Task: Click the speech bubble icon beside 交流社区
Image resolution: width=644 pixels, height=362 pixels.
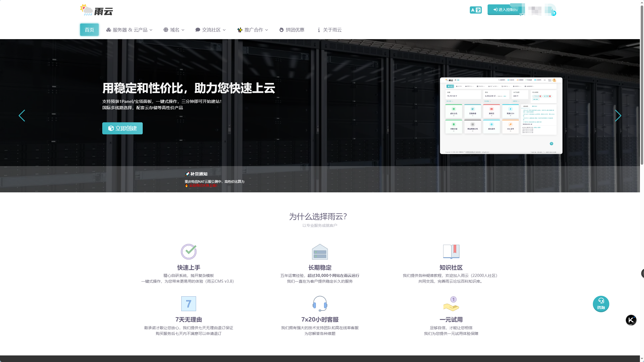Action: click(x=198, y=30)
